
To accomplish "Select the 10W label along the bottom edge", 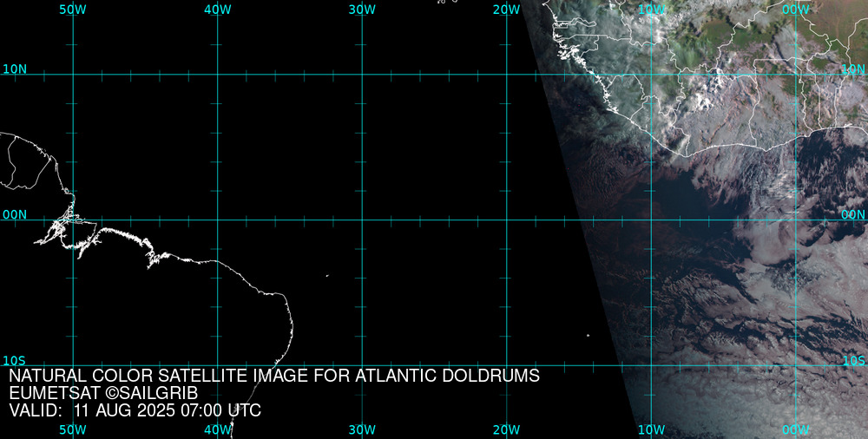I will pos(652,429).
